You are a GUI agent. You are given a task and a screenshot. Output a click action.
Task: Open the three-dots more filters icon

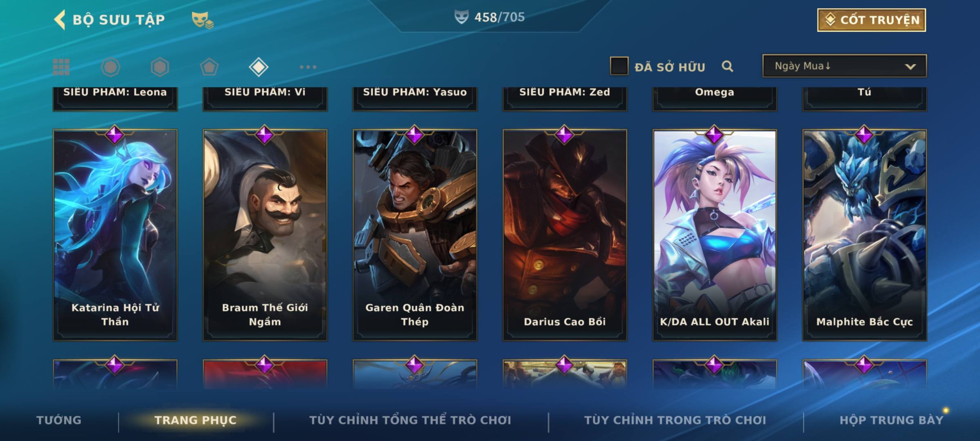308,67
